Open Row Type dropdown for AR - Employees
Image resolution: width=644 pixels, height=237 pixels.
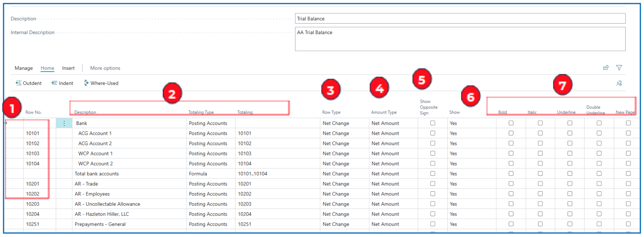click(344, 194)
